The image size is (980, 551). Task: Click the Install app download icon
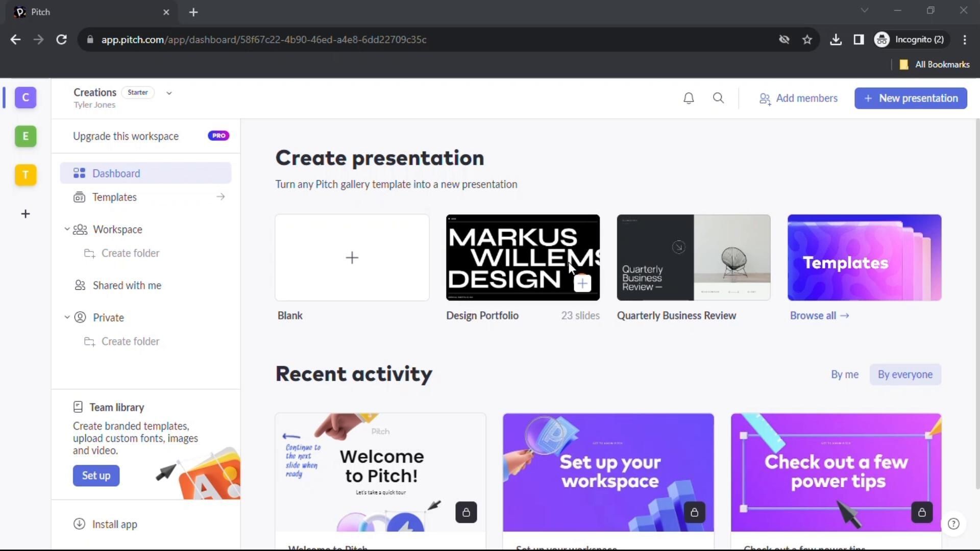[x=79, y=524]
